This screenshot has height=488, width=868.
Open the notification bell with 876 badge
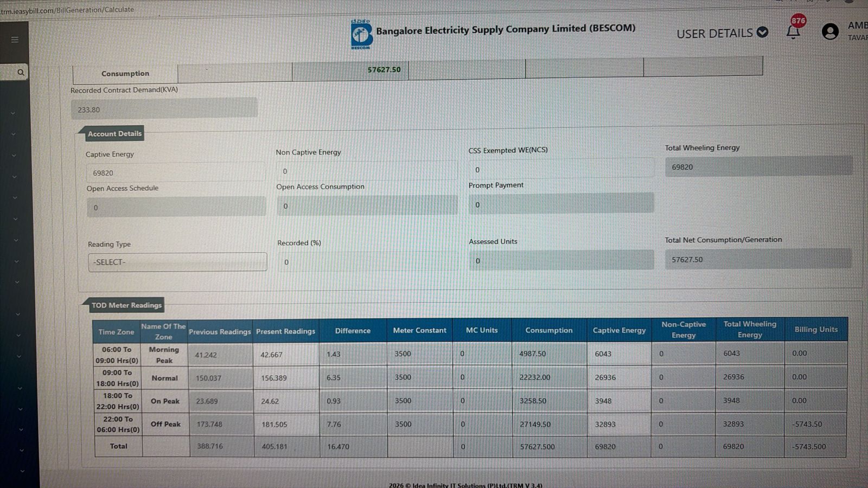[794, 31]
